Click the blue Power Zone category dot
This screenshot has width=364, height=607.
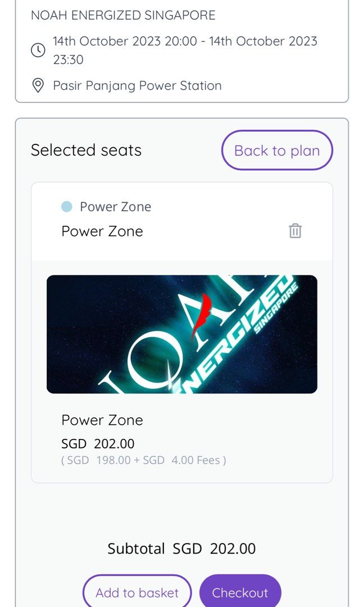click(66, 206)
